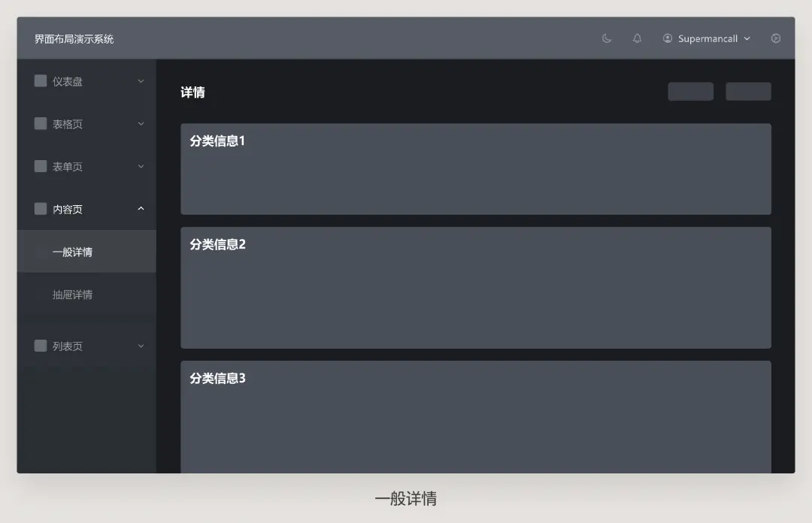Select the 抽屉详情 submenu item
The height and width of the screenshot is (523, 812).
point(86,294)
